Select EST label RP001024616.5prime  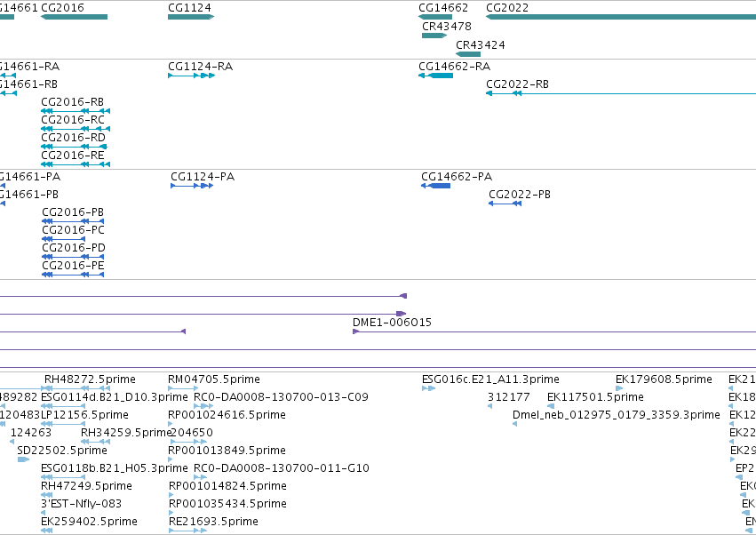tap(227, 415)
